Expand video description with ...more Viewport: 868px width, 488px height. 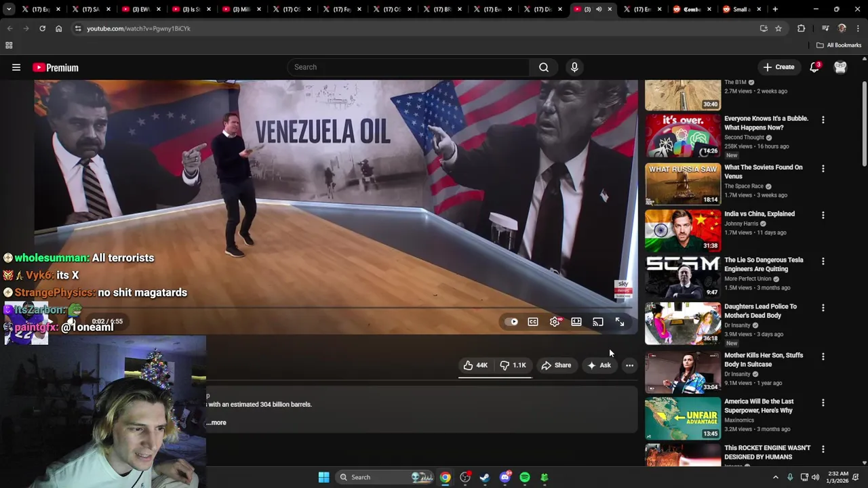click(x=217, y=422)
